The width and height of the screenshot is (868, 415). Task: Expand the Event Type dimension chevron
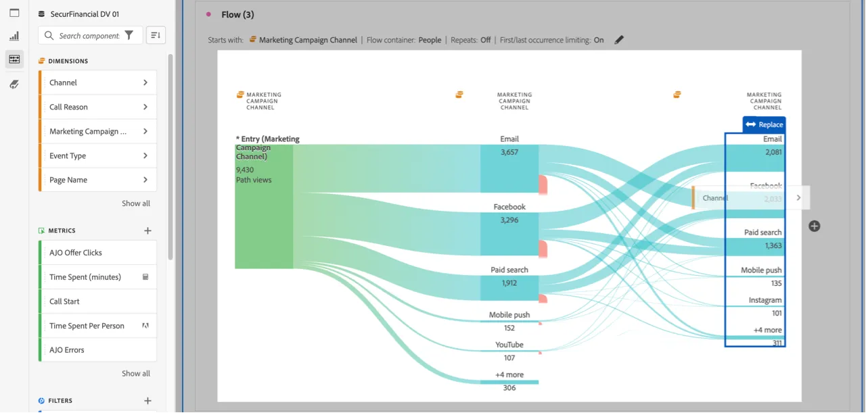pyautogui.click(x=145, y=155)
